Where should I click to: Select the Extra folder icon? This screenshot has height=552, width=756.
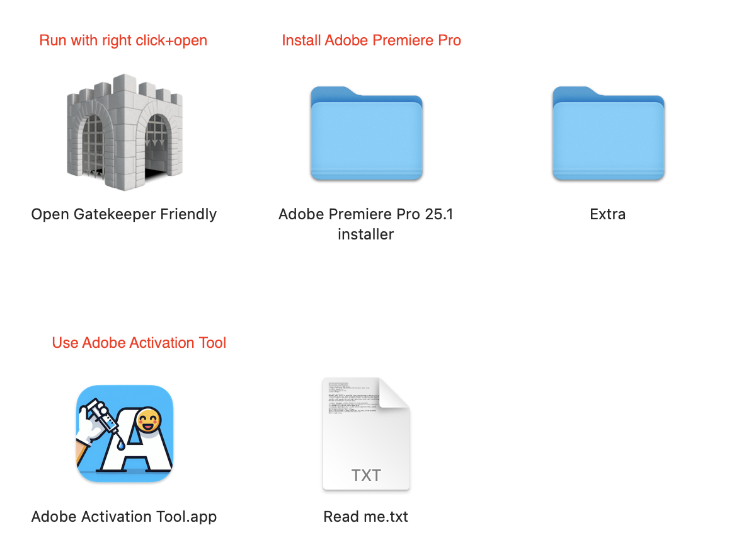[x=608, y=133]
